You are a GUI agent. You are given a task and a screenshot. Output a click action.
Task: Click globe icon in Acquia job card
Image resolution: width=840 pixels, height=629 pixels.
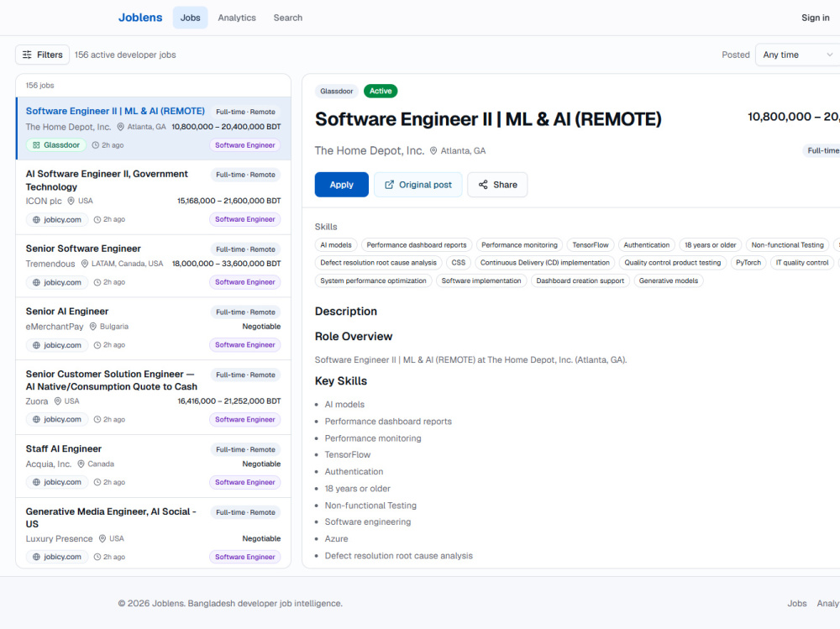click(36, 482)
